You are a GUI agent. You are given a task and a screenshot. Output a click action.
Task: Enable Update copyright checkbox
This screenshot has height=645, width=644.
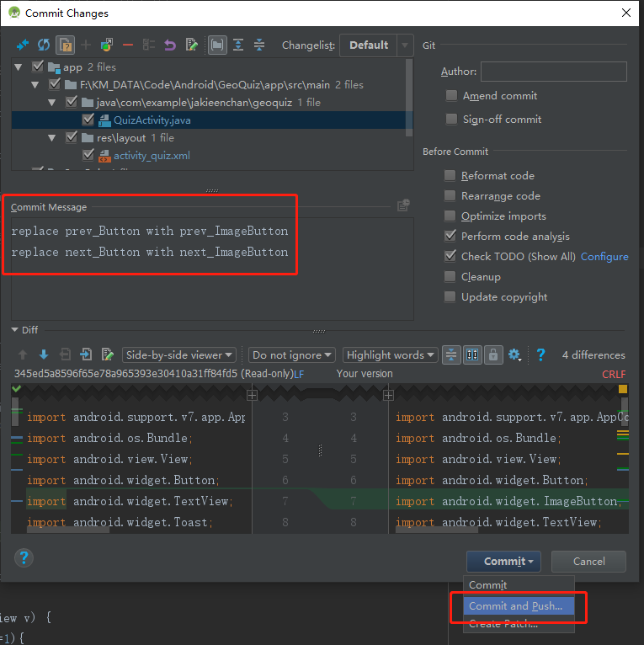pyautogui.click(x=450, y=296)
